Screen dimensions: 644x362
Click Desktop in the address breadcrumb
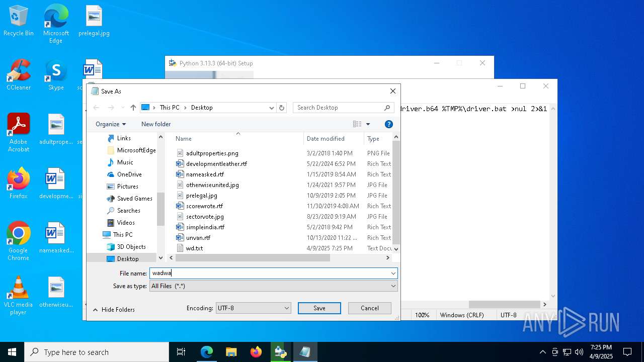202,108
